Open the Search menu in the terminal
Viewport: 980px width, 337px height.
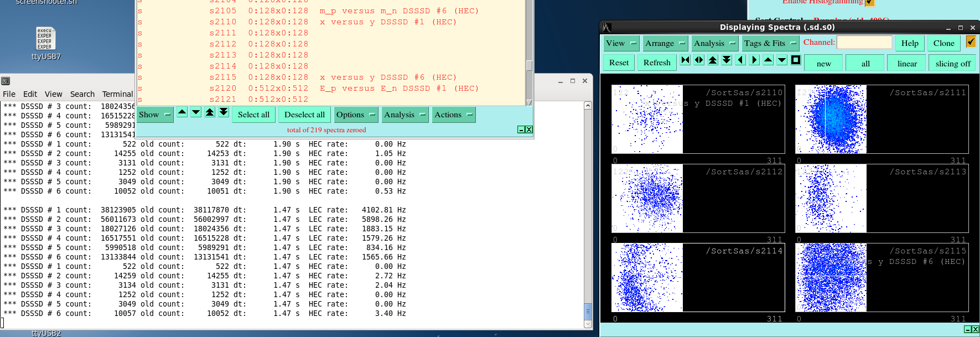pyautogui.click(x=82, y=94)
